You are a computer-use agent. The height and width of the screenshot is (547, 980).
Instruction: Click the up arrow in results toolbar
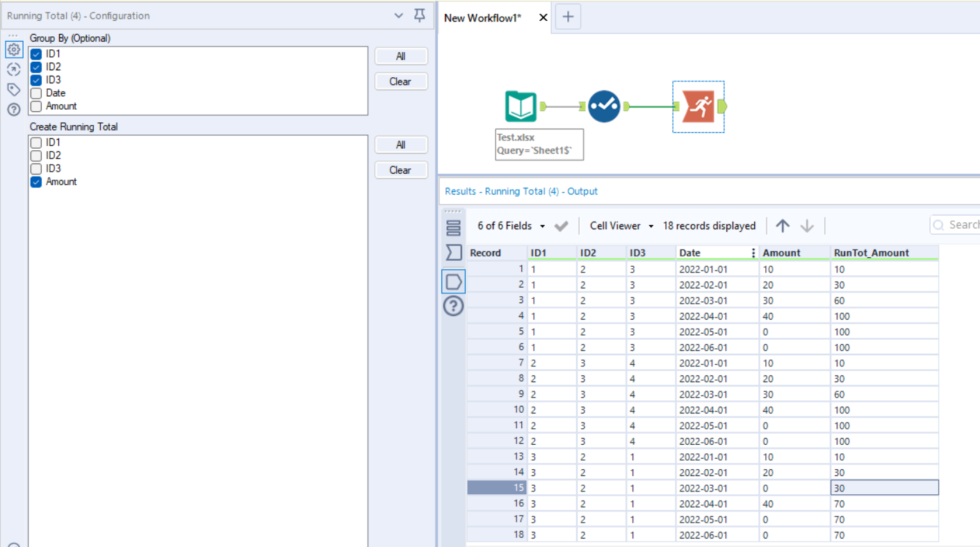pyautogui.click(x=783, y=226)
